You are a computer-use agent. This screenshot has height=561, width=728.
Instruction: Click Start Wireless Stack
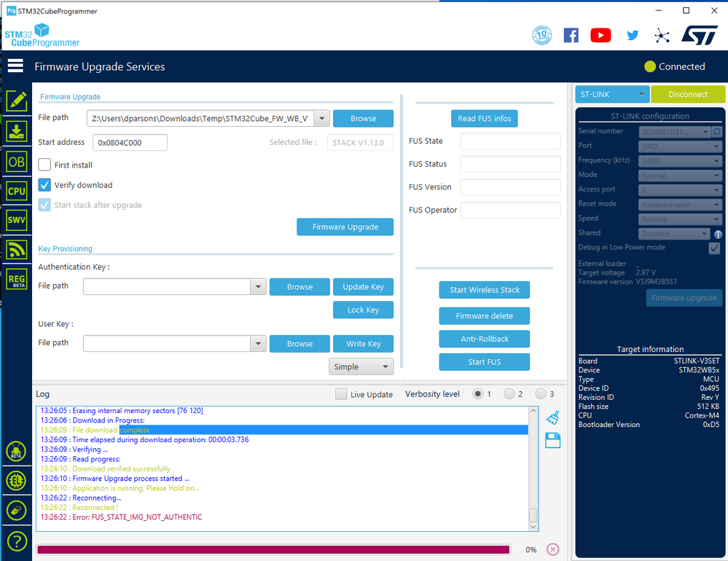[x=485, y=290]
